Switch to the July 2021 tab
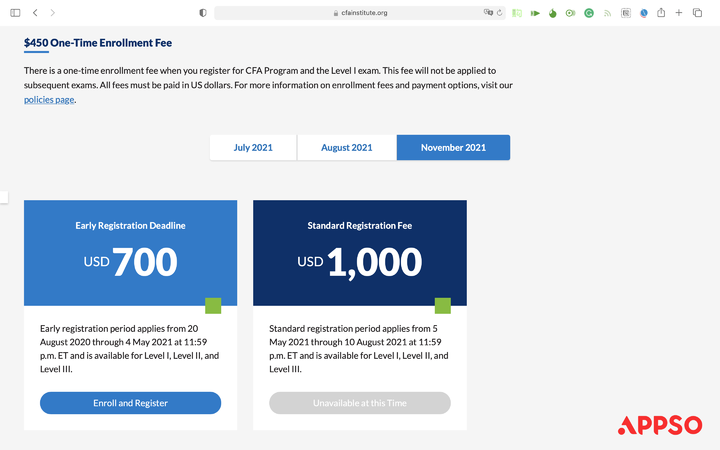 point(253,147)
